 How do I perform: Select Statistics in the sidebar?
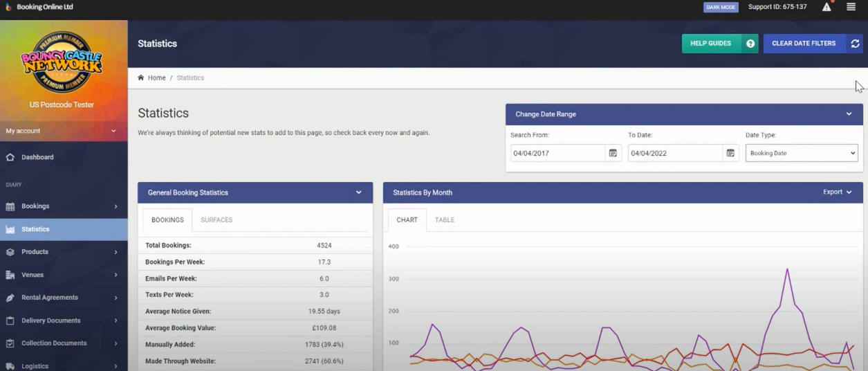click(64, 229)
